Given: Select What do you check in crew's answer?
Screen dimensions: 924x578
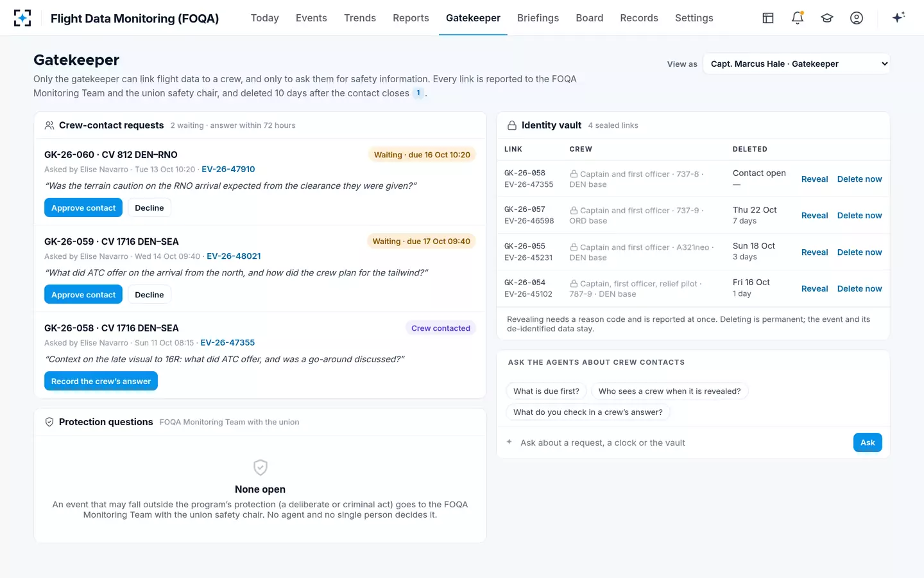Looking at the screenshot, I should tap(588, 412).
